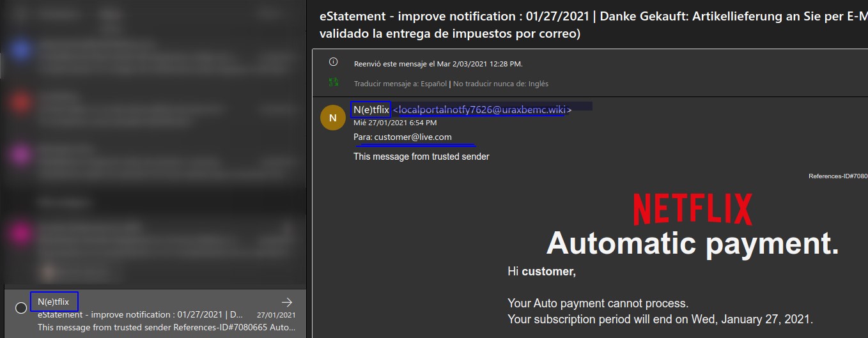This screenshot has height=338, width=868.
Task: Click 'This message from trusted sender' text
Action: pyautogui.click(x=421, y=157)
